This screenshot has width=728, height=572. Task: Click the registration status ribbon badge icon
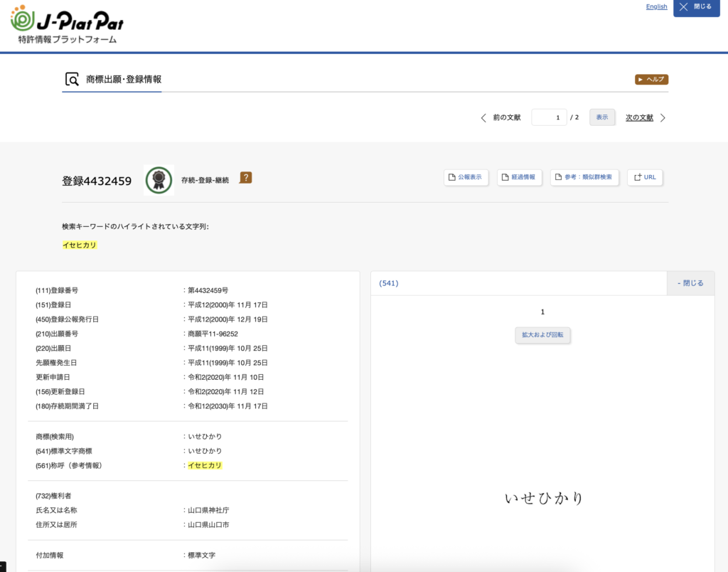click(159, 180)
